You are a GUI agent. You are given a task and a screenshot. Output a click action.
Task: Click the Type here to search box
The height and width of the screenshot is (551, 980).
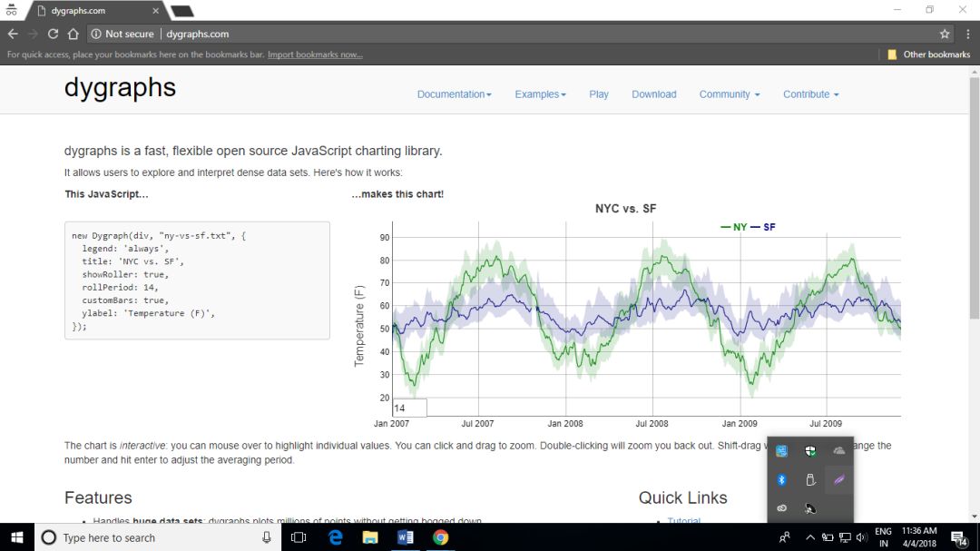point(158,537)
